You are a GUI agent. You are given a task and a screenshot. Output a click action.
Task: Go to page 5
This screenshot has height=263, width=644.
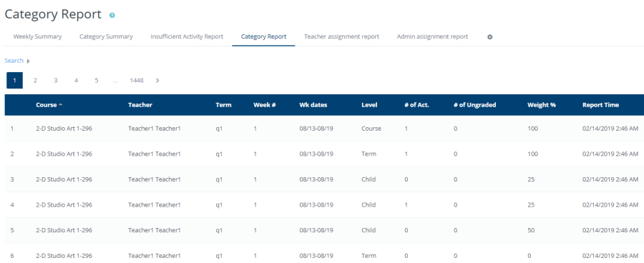point(97,81)
